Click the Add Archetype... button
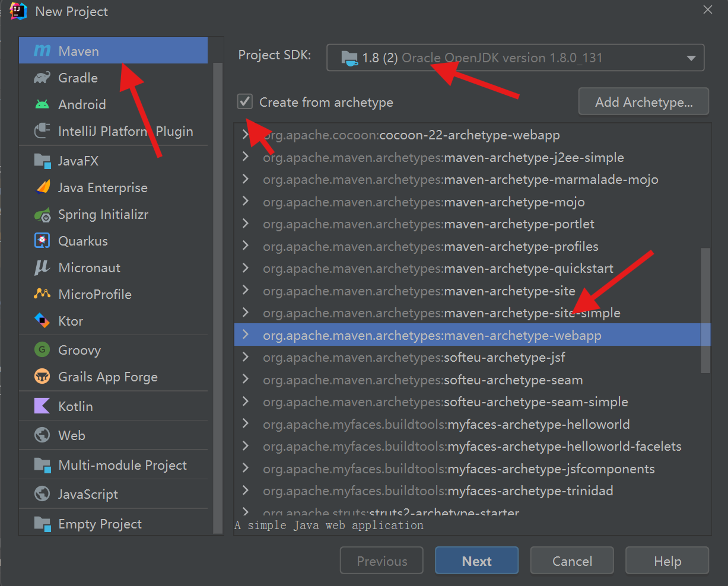The image size is (728, 586). (x=644, y=101)
